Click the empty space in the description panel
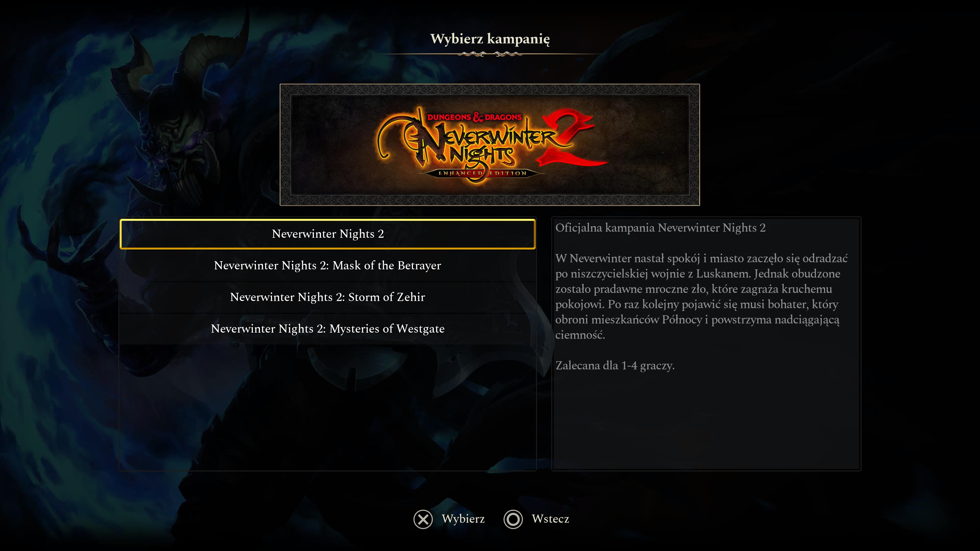The height and width of the screenshot is (551, 980). [706, 422]
